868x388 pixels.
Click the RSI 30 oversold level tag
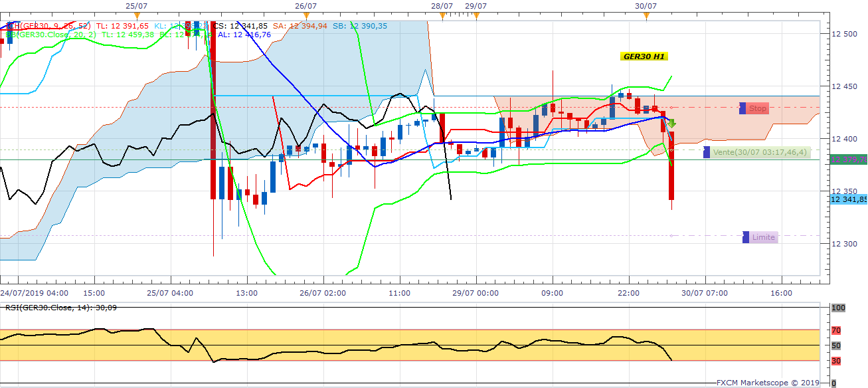[x=836, y=361]
